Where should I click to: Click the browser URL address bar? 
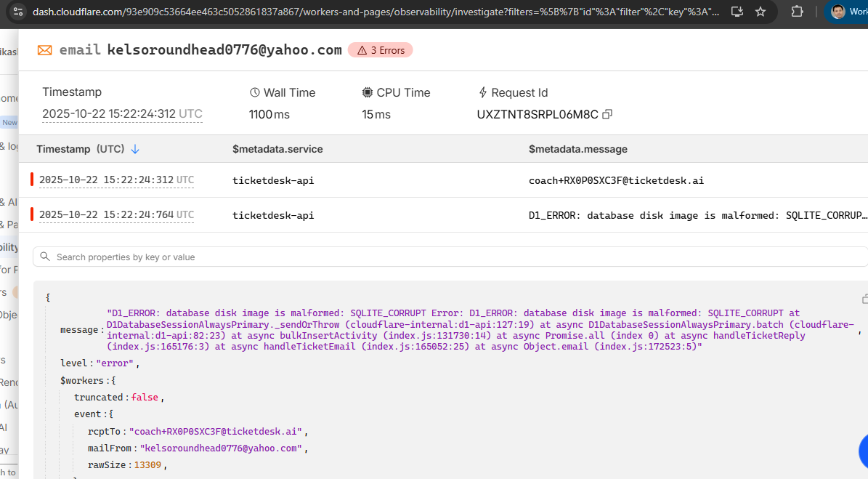pos(376,12)
